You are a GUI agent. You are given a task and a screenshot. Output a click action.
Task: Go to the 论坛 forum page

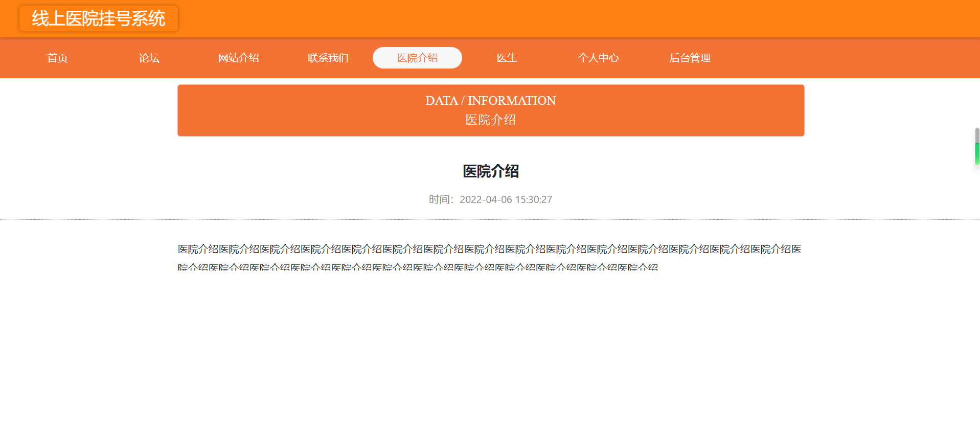(x=149, y=58)
